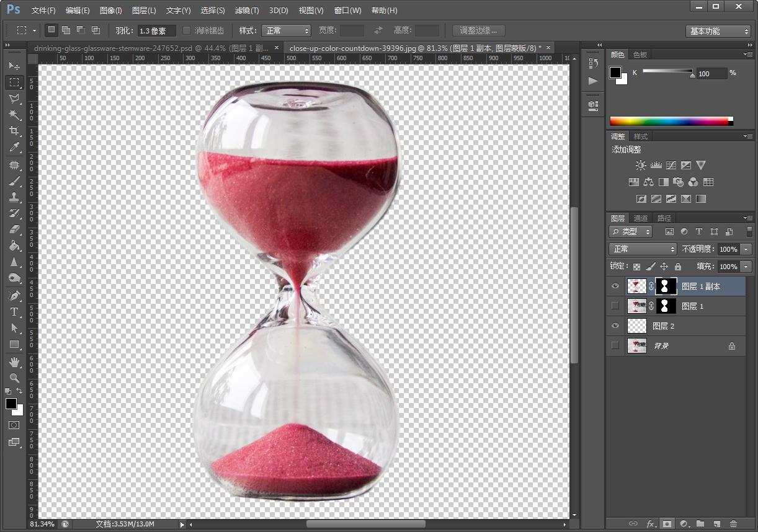The width and height of the screenshot is (758, 532).
Task: Select the Magic Wand tool
Action: click(x=14, y=115)
